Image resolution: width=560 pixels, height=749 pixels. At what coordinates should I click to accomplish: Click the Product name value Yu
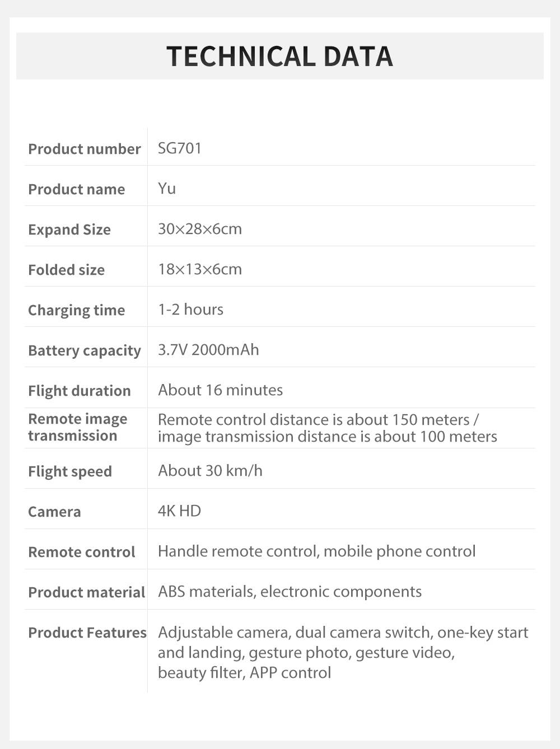click(x=167, y=189)
